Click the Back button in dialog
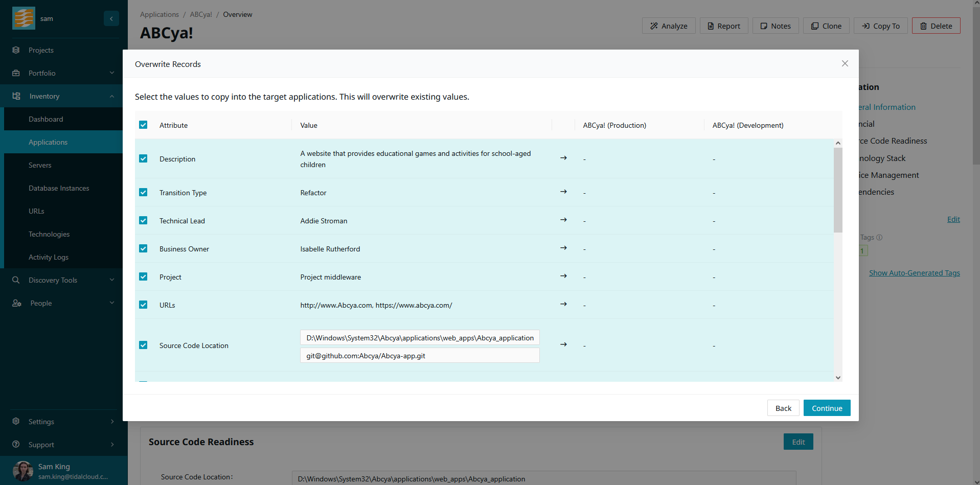Image resolution: width=980 pixels, height=485 pixels. (x=783, y=408)
